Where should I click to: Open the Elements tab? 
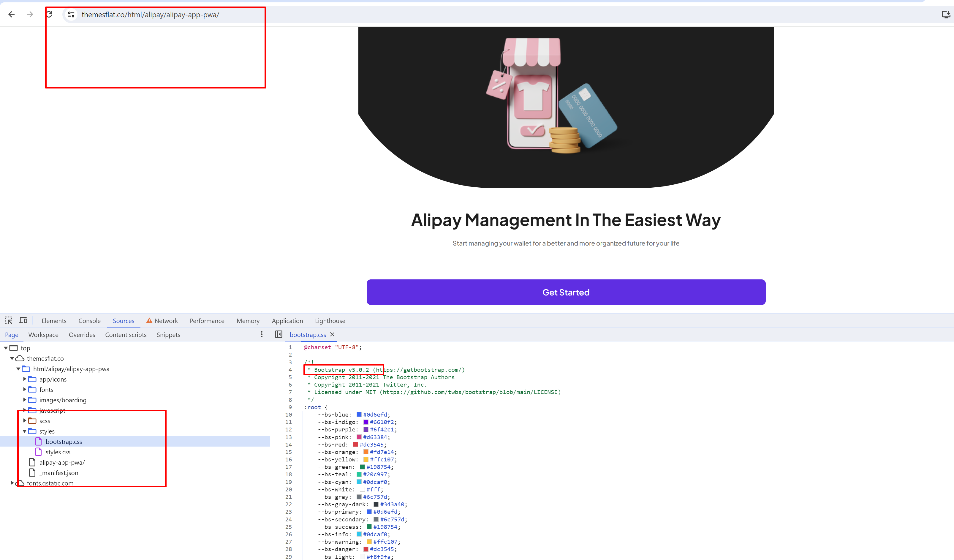54,321
